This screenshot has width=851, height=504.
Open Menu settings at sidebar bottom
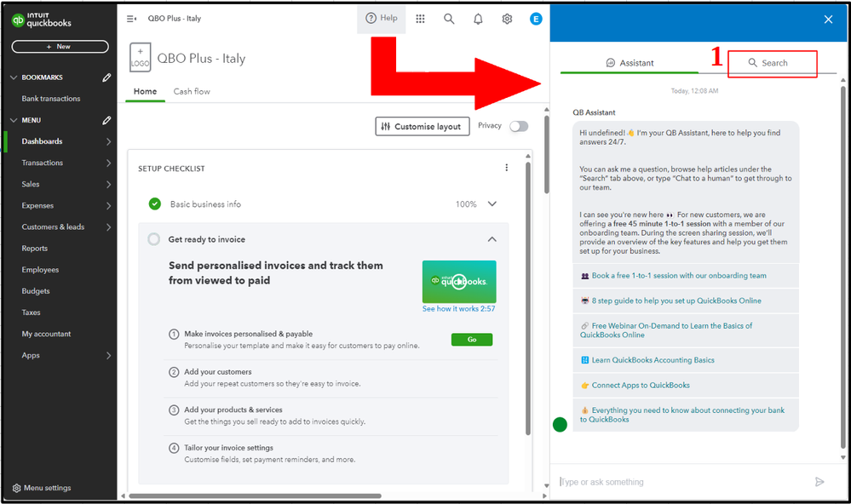[42, 488]
